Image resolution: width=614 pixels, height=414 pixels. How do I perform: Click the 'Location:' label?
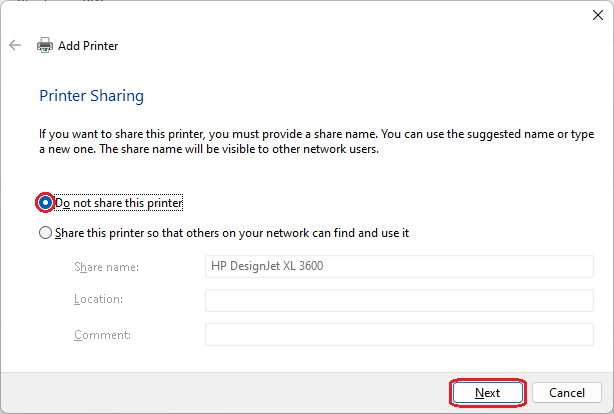(x=98, y=299)
